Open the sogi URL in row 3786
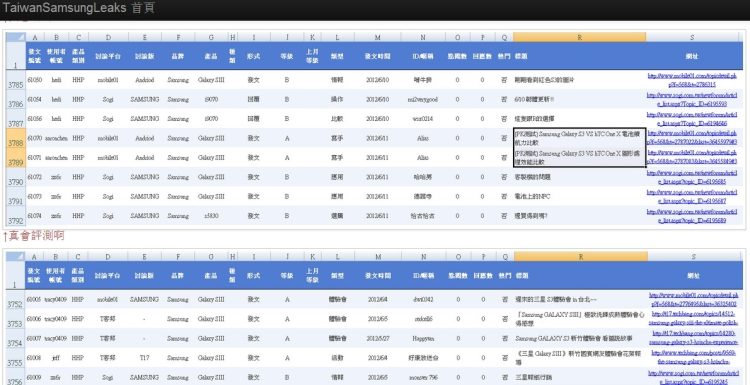Image resolution: width=750 pixels, height=385 pixels. pyautogui.click(x=692, y=99)
